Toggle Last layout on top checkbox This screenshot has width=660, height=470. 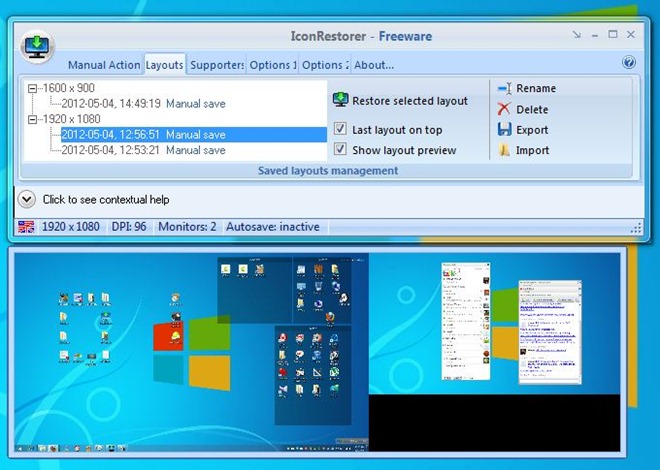pos(340,128)
